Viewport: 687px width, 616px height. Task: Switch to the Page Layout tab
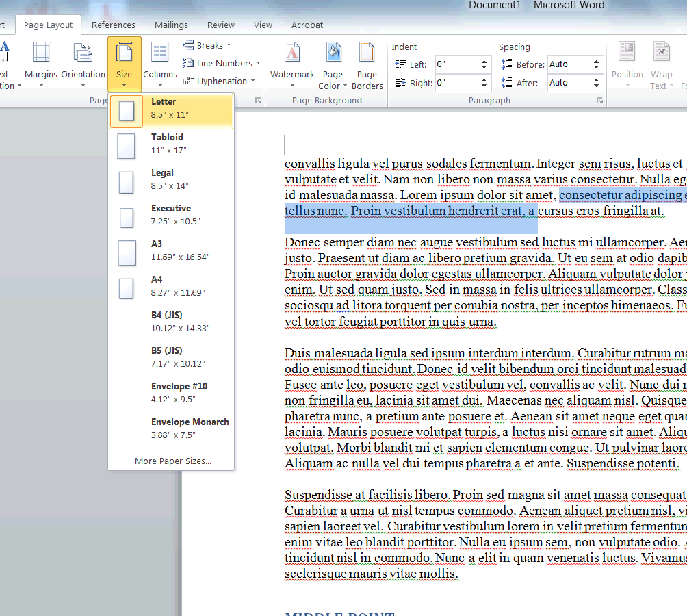pyautogui.click(x=48, y=25)
